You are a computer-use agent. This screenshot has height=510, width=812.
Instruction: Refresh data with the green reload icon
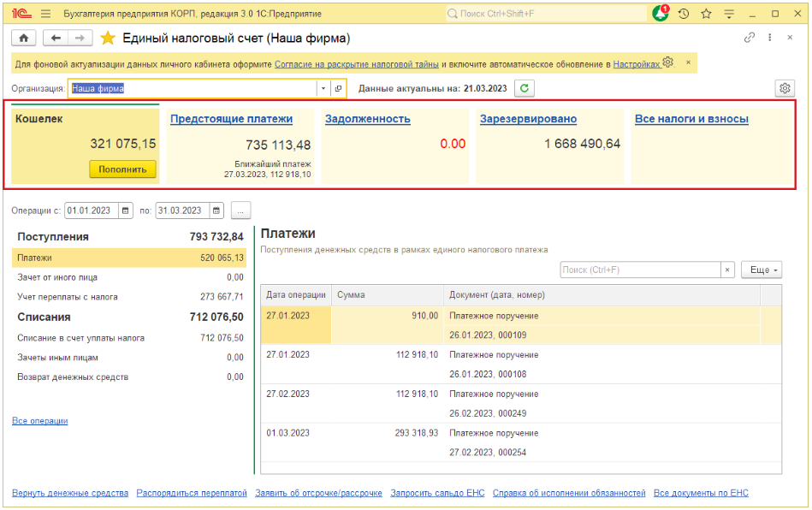525,88
